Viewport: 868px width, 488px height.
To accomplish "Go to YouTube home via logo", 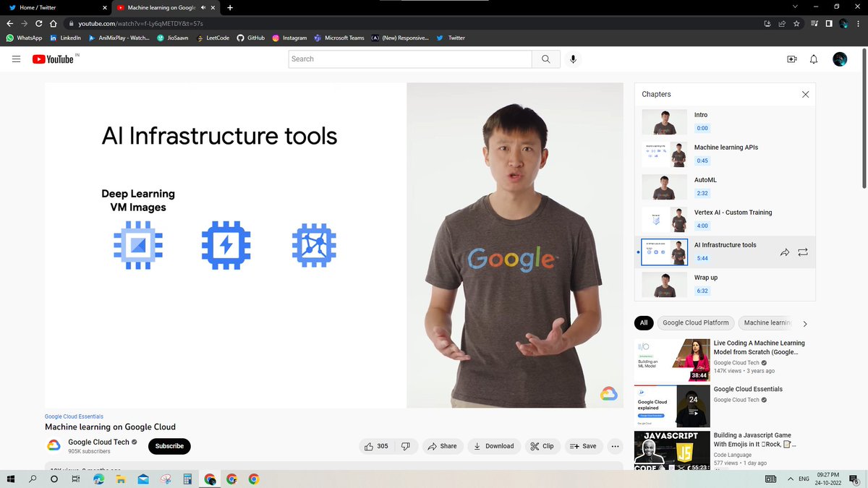I will coord(53,59).
